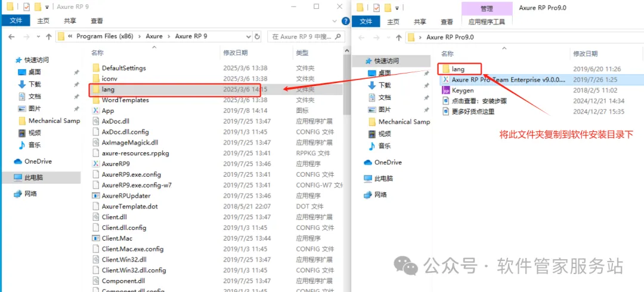Select Client.Win32.dll file

pos(124,260)
